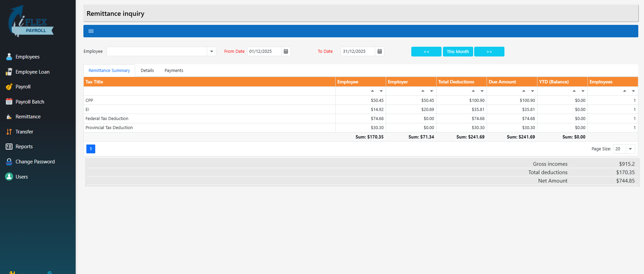Viewport: 644px width, 274px height.
Task: Sort Employees column descending
Action: pyautogui.click(x=633, y=91)
